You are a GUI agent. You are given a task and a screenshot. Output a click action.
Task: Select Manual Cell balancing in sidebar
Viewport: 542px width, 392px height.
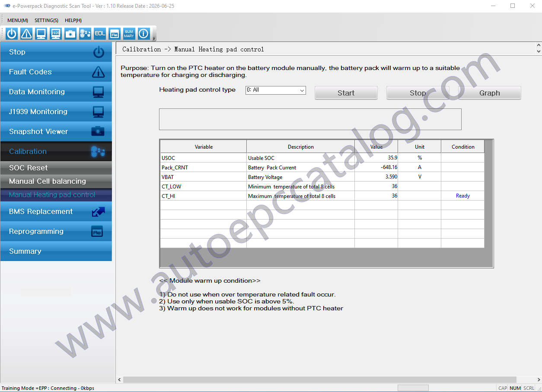56,181
